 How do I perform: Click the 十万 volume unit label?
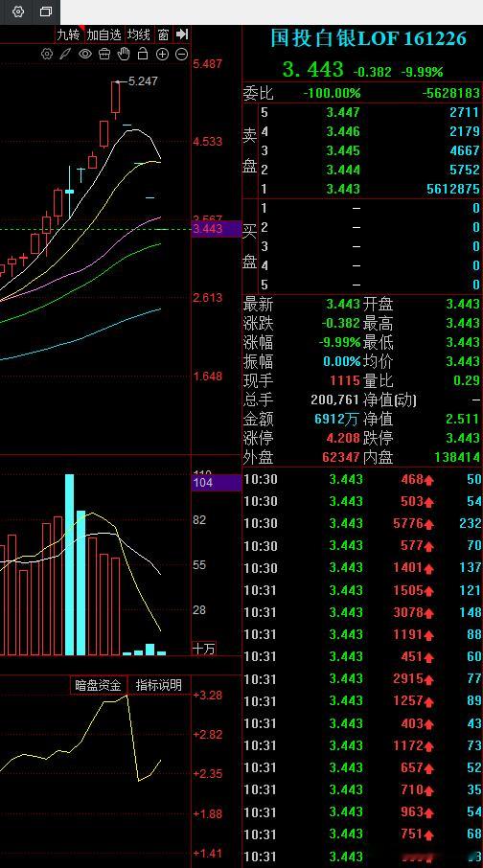pos(203,649)
